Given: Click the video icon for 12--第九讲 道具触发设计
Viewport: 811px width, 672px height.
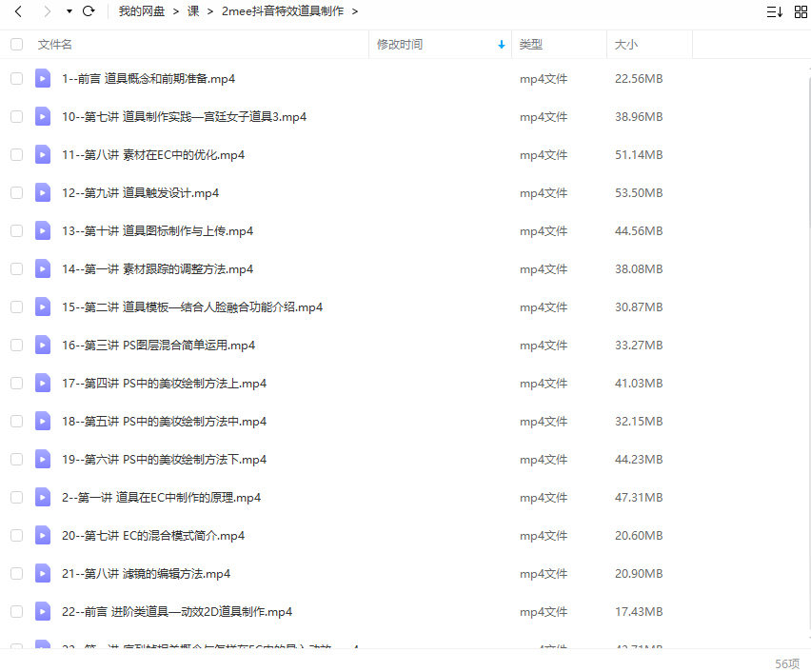Looking at the screenshot, I should 43,192.
